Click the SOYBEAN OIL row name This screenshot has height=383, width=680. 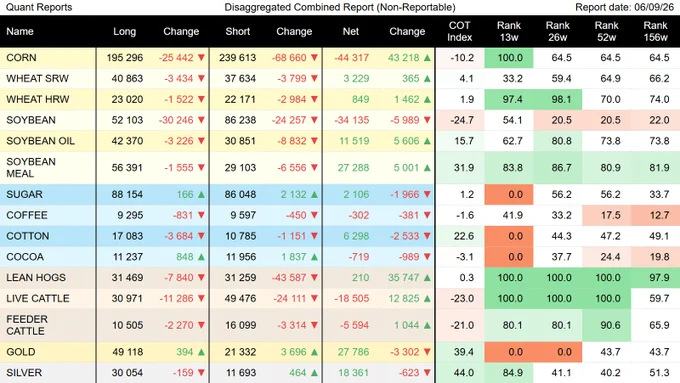[x=40, y=141]
